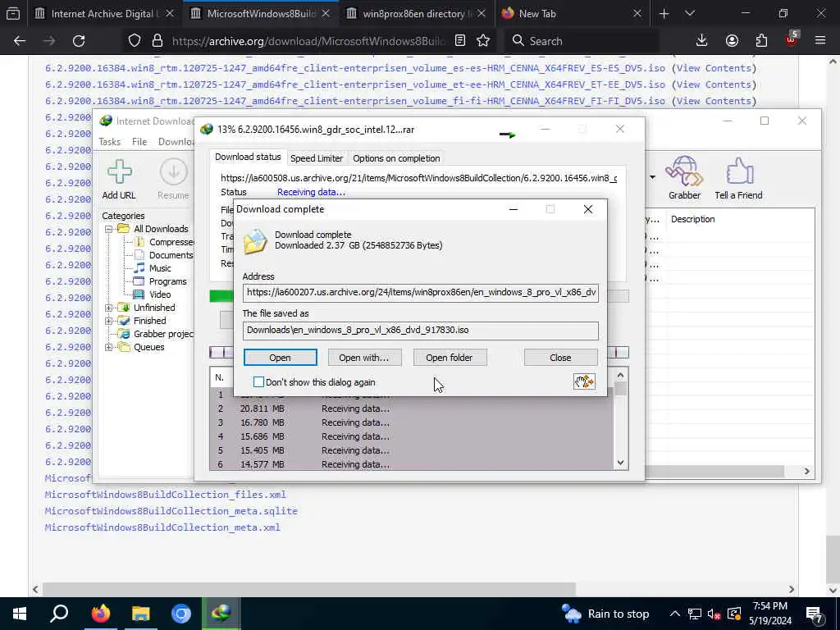Open the downloaded ISO file
The height and width of the screenshot is (630, 840).
281,358
